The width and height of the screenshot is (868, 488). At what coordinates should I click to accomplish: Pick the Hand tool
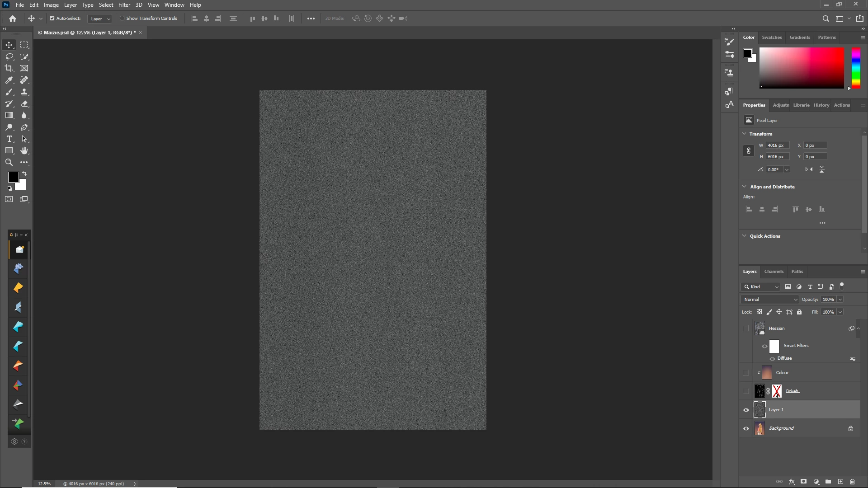coord(24,150)
